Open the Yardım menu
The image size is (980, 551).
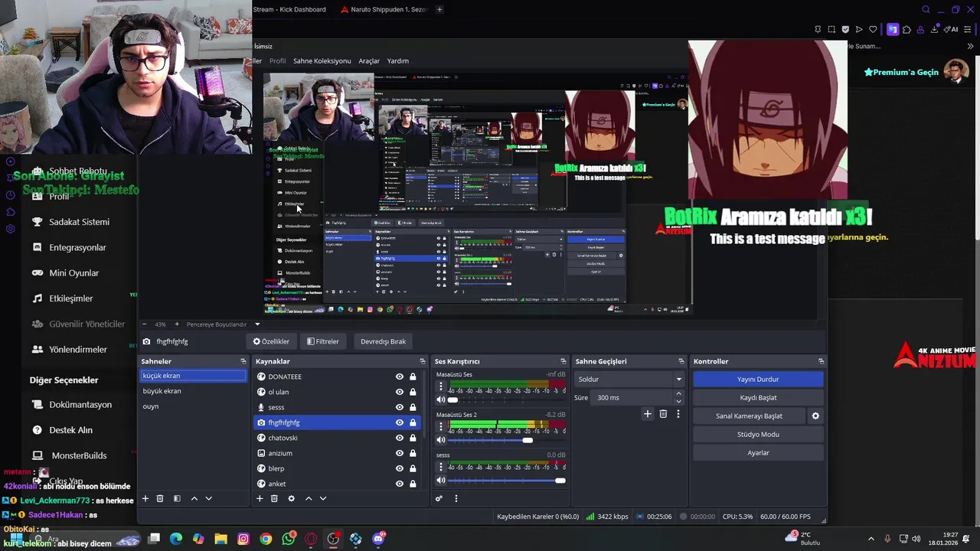pyautogui.click(x=398, y=61)
